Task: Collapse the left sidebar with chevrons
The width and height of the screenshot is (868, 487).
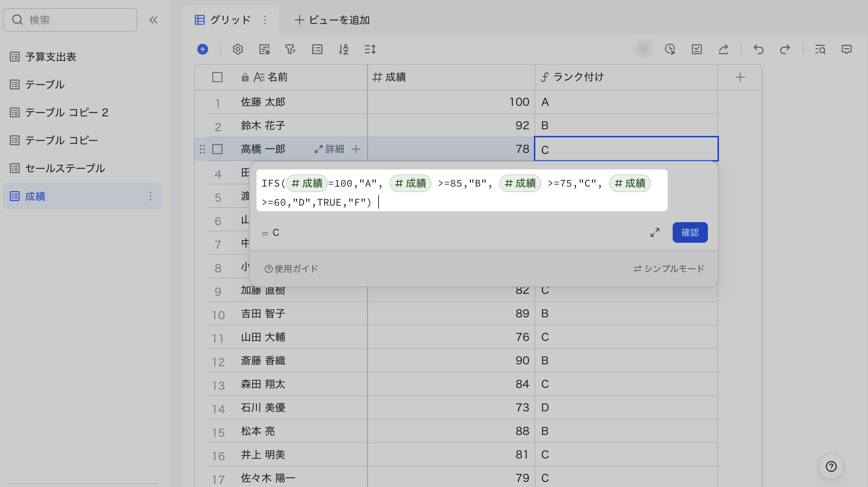Action: [153, 20]
